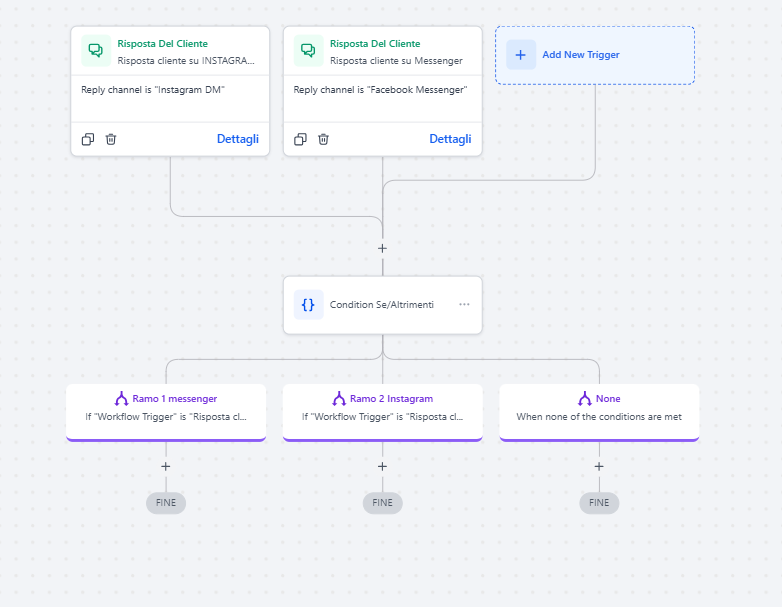782x607 pixels.
Task: Open Dettagli for the Messenger trigger
Action: pyautogui.click(x=450, y=139)
